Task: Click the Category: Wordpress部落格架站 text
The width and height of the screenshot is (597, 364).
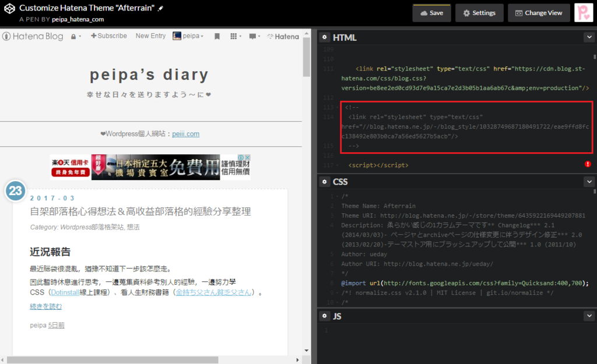Action: click(85, 227)
